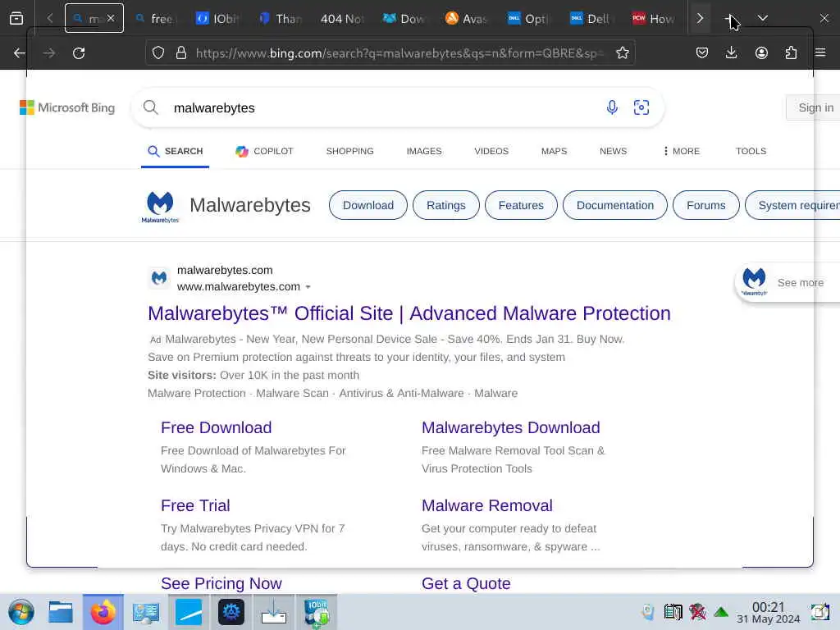Open tracking protection shield icon
Image resolution: width=840 pixels, height=630 pixels.
click(x=158, y=53)
